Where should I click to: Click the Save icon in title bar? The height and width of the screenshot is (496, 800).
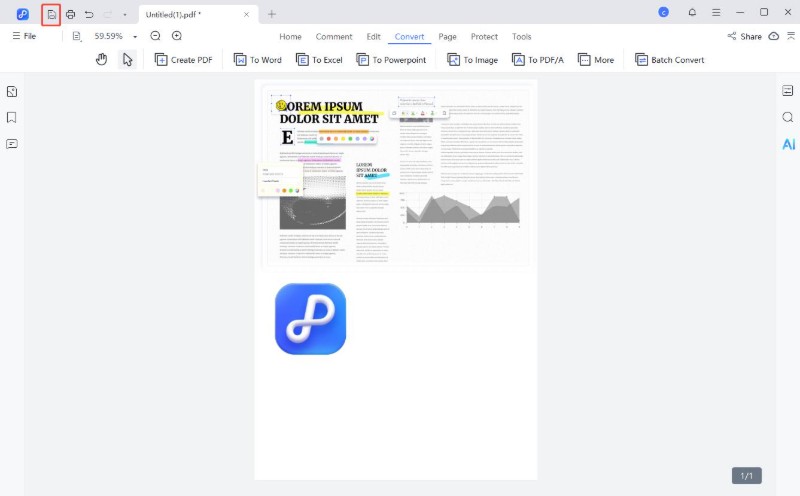coord(52,14)
